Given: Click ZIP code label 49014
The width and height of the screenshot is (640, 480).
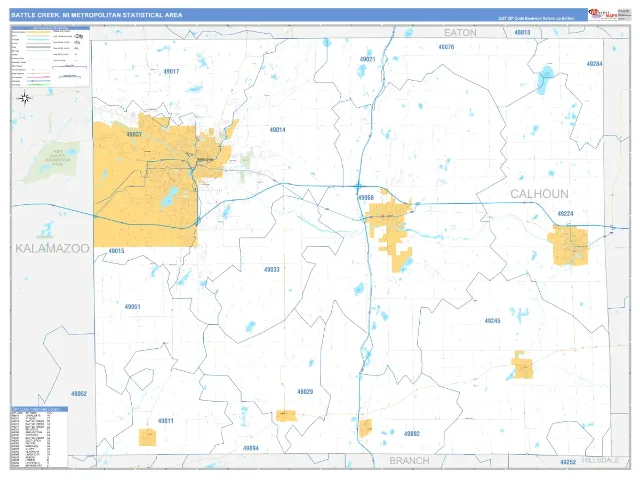Looking at the screenshot, I should pos(278,130).
